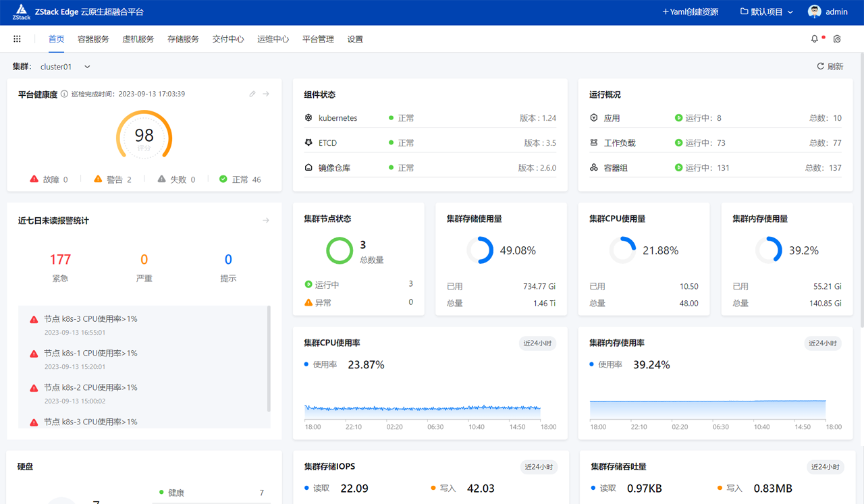Open health details via arrow icon
This screenshot has width=864, height=504.
pyautogui.click(x=266, y=94)
